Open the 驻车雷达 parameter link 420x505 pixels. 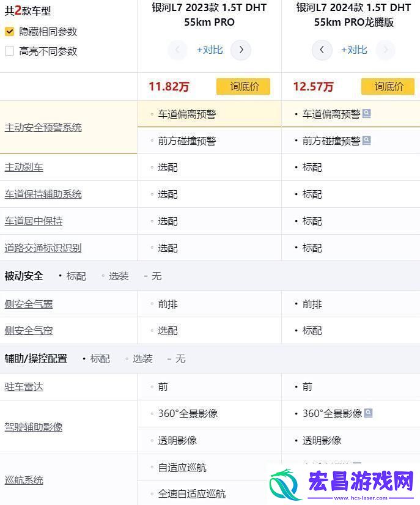[24, 386]
